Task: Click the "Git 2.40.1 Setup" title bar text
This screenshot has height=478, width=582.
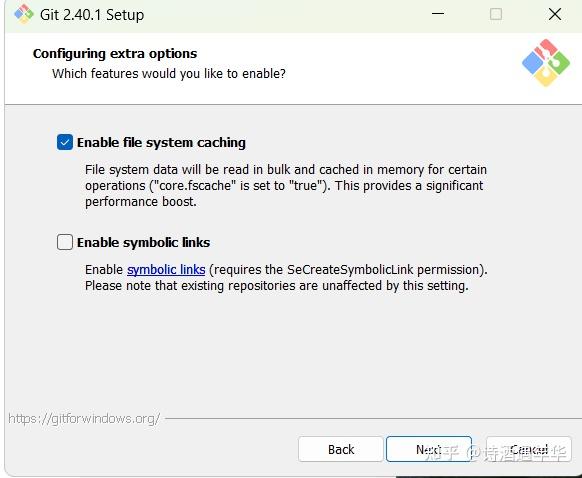Action: [x=92, y=15]
